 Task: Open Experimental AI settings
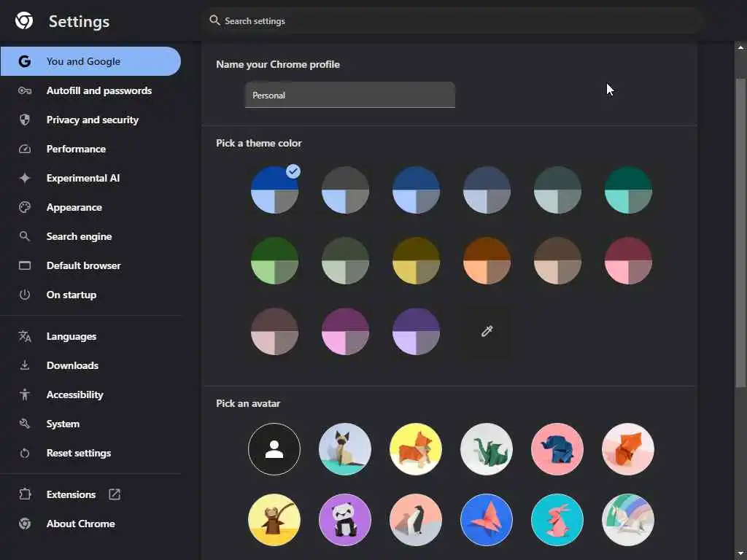click(90, 178)
